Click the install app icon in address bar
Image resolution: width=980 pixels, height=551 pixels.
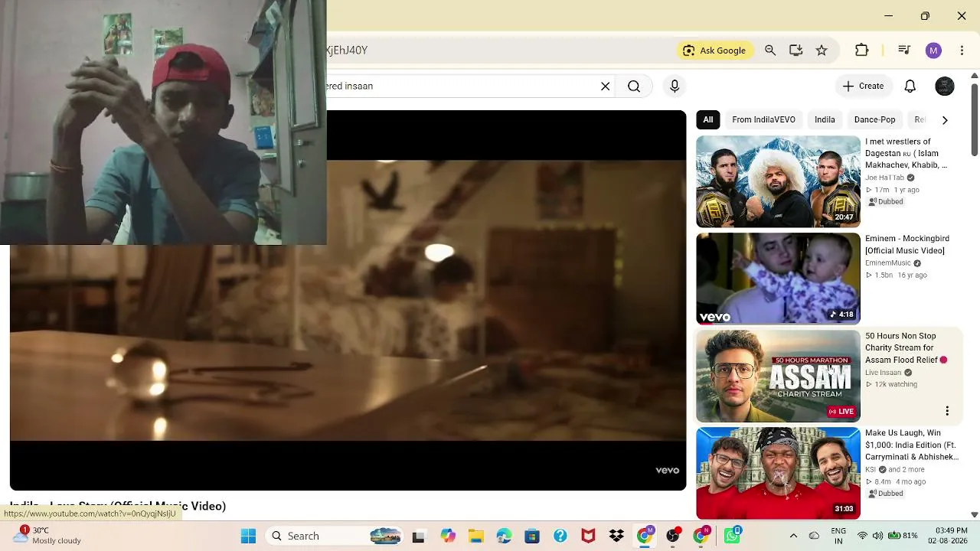[796, 51]
